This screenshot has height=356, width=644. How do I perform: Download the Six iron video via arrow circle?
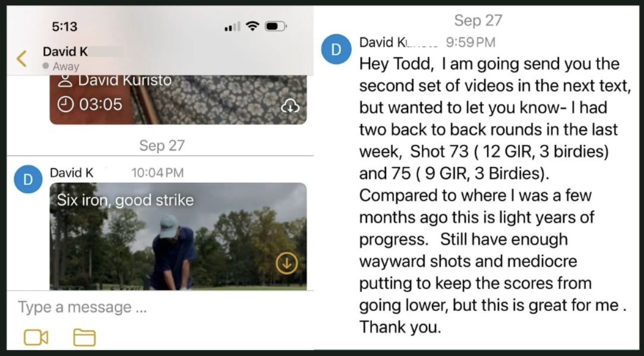[x=287, y=263]
